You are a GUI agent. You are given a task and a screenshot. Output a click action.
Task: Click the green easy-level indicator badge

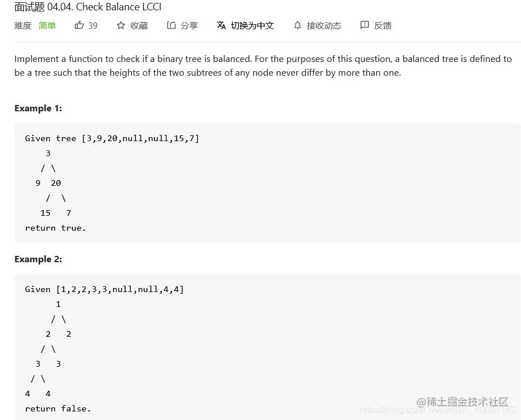47,25
